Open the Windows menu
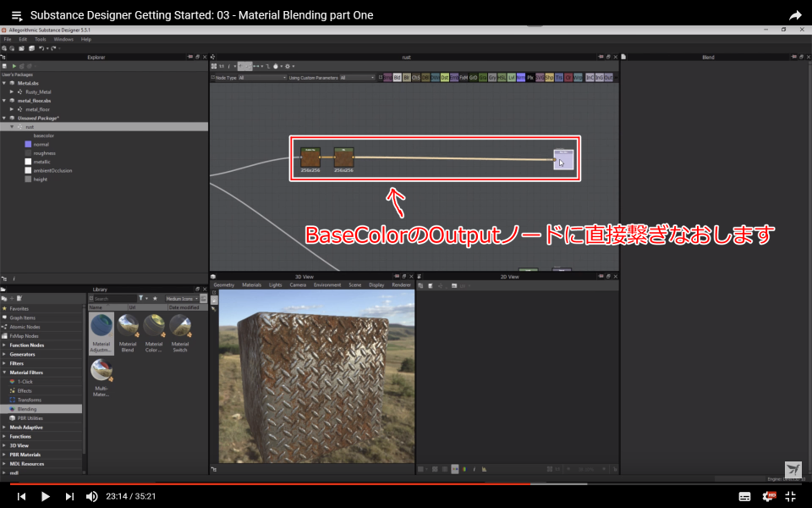The height and width of the screenshot is (508, 812). (63, 40)
